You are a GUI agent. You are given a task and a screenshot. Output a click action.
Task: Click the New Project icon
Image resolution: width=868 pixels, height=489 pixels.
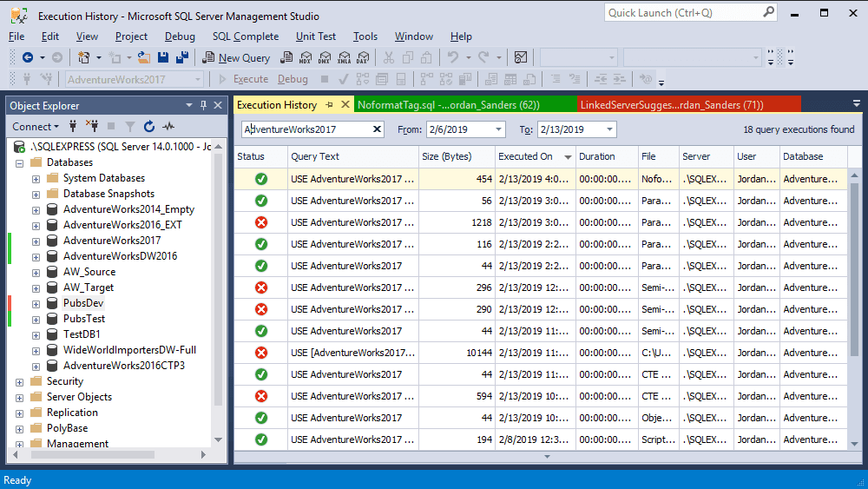[84, 57]
